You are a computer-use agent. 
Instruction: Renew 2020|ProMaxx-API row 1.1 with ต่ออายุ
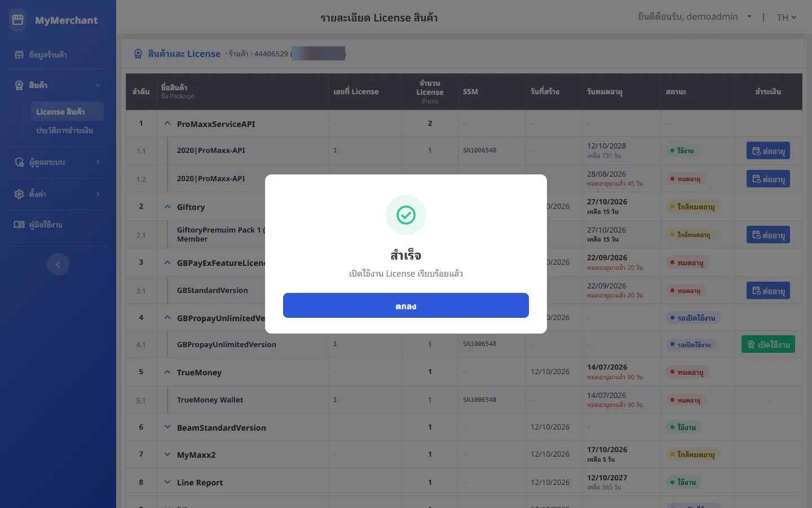768,151
